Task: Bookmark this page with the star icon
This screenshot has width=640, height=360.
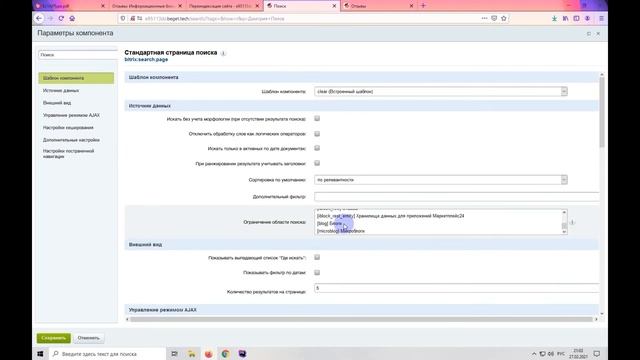Action: [504, 18]
